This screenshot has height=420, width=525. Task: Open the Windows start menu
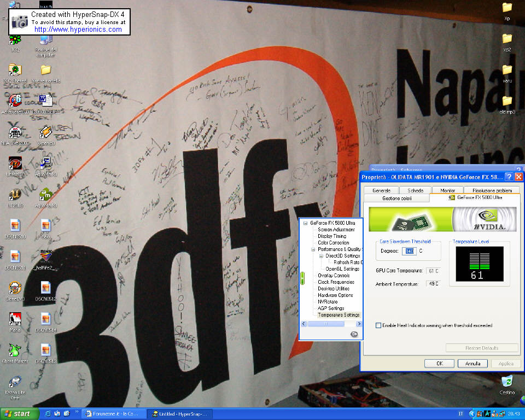(19, 414)
